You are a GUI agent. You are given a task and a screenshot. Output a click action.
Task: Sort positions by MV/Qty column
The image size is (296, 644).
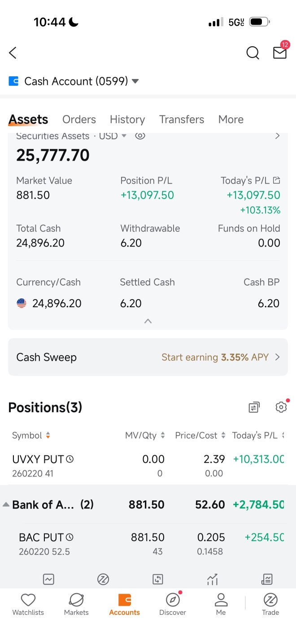(145, 435)
